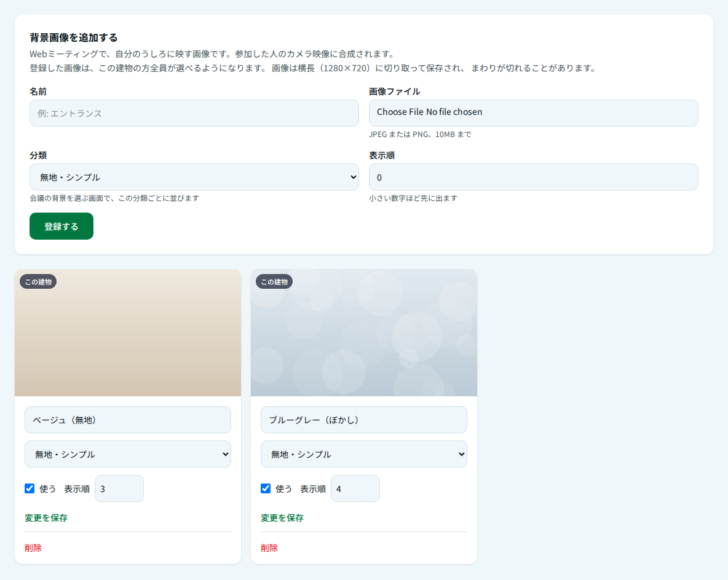
Task: Click the 小さい数字ほど先に出ます hint
Action: (x=413, y=198)
